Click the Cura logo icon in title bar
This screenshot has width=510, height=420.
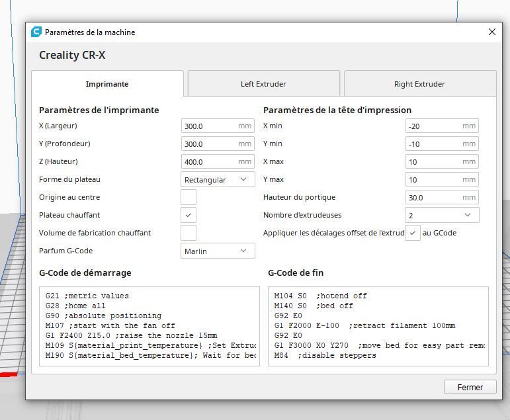tap(36, 32)
